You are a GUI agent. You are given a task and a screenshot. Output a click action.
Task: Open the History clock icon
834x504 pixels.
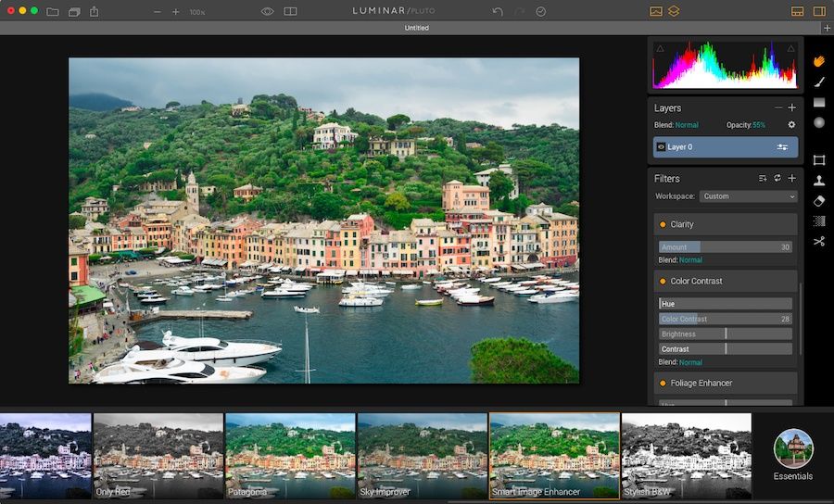(x=541, y=11)
